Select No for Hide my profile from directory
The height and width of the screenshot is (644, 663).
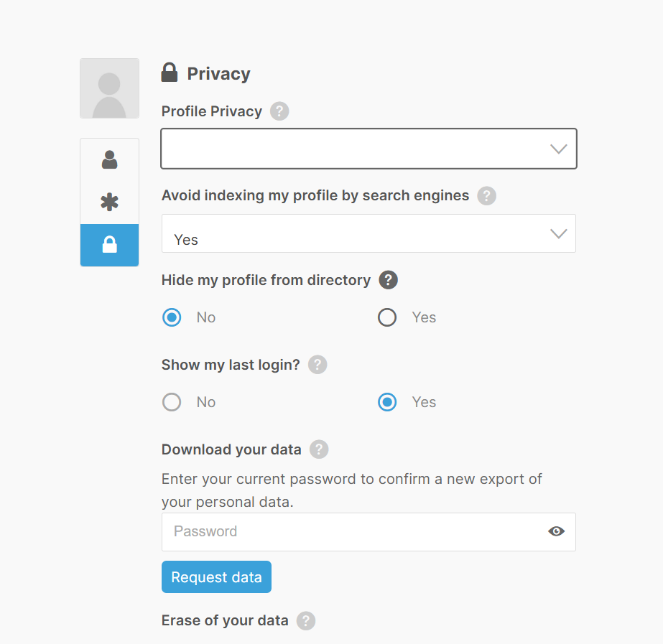click(172, 317)
